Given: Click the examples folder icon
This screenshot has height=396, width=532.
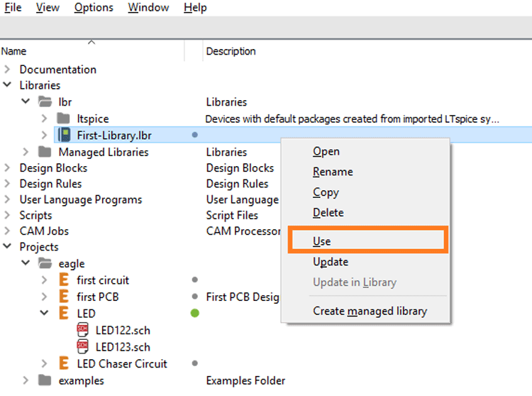Looking at the screenshot, I should 45,380.
